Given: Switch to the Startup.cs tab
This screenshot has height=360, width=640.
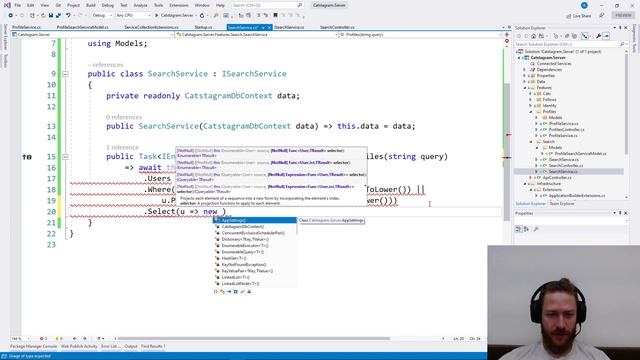Looking at the screenshot, I should (203, 27).
